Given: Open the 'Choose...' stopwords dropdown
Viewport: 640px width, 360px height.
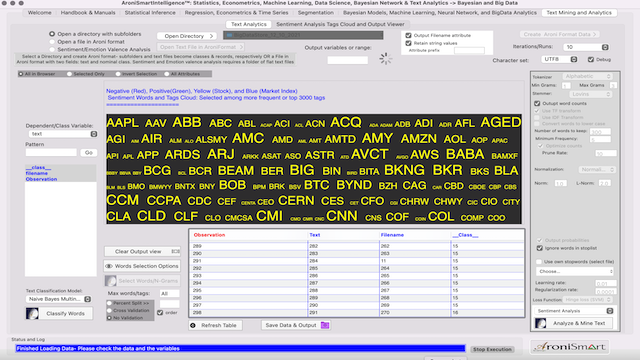Looking at the screenshot, I should [575, 271].
